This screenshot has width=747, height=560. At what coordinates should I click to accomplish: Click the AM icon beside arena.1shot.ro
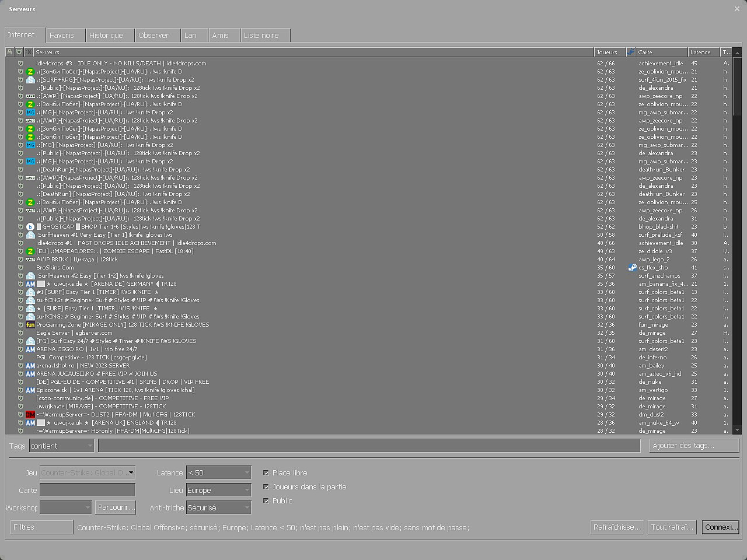(30, 366)
